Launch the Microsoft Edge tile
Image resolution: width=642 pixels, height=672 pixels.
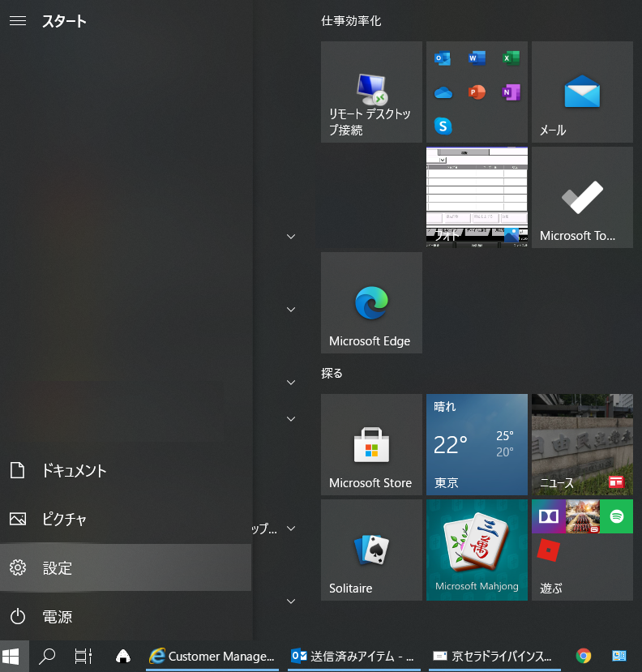(371, 302)
